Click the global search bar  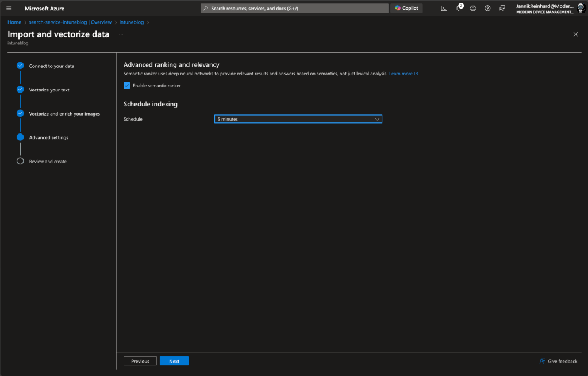click(x=295, y=8)
